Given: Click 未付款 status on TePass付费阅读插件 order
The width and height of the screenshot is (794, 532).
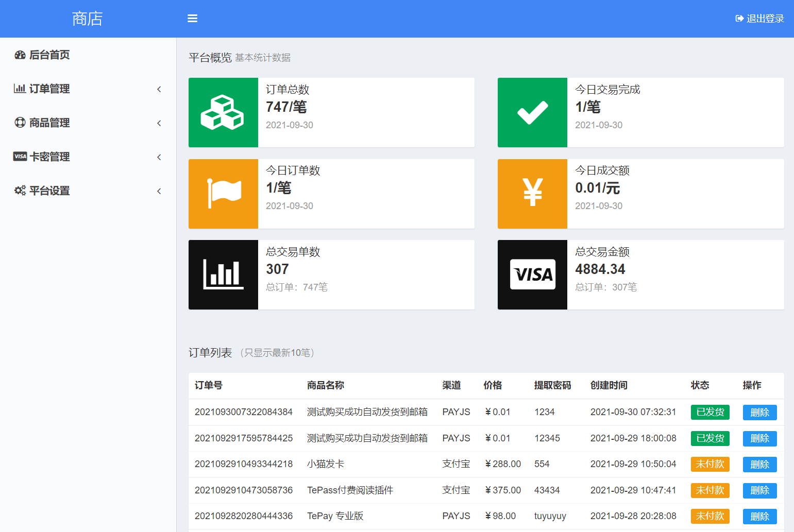Looking at the screenshot, I should click(x=710, y=490).
